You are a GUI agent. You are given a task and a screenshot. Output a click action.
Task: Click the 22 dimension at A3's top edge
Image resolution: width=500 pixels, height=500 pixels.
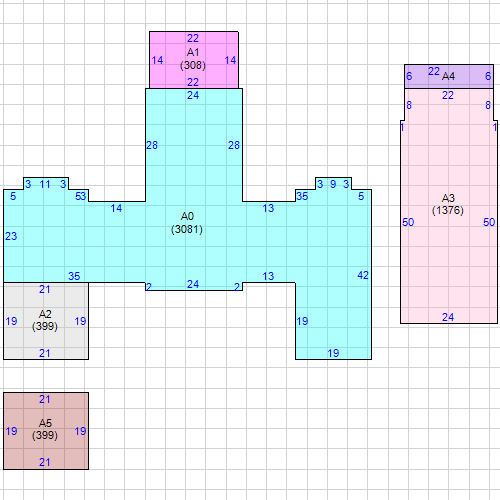pyautogui.click(x=448, y=96)
